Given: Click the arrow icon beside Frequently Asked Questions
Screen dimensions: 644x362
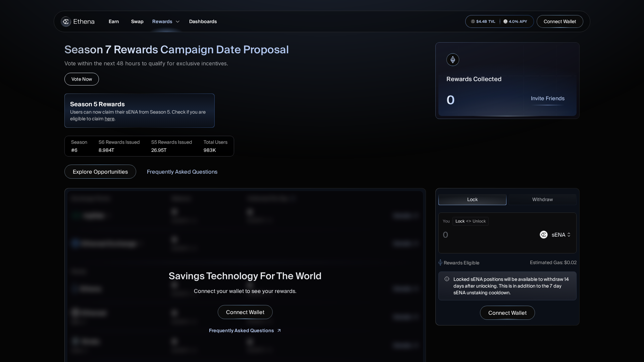Looking at the screenshot, I should (279, 330).
